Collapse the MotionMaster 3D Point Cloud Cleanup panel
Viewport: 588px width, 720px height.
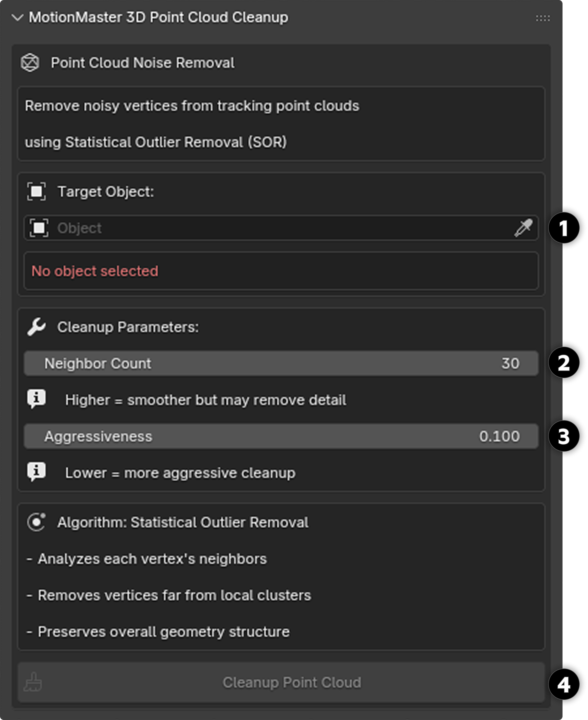pyautogui.click(x=17, y=18)
